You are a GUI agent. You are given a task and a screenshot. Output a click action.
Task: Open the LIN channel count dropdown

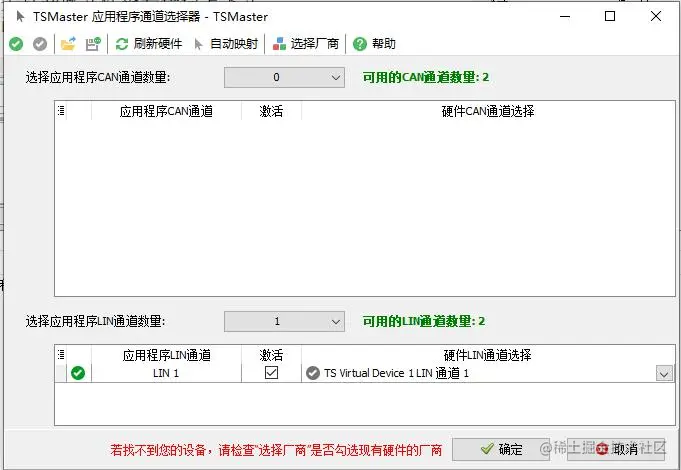[284, 321]
